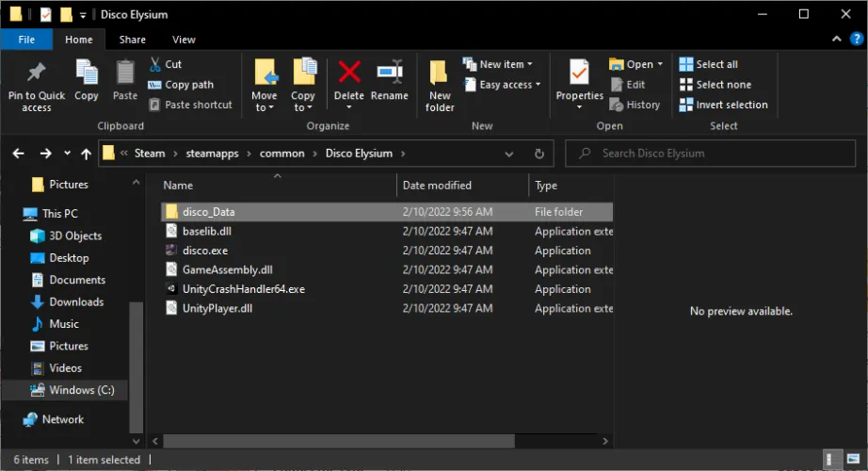Expand the New item dropdown
The width and height of the screenshot is (868, 471).
[499, 64]
